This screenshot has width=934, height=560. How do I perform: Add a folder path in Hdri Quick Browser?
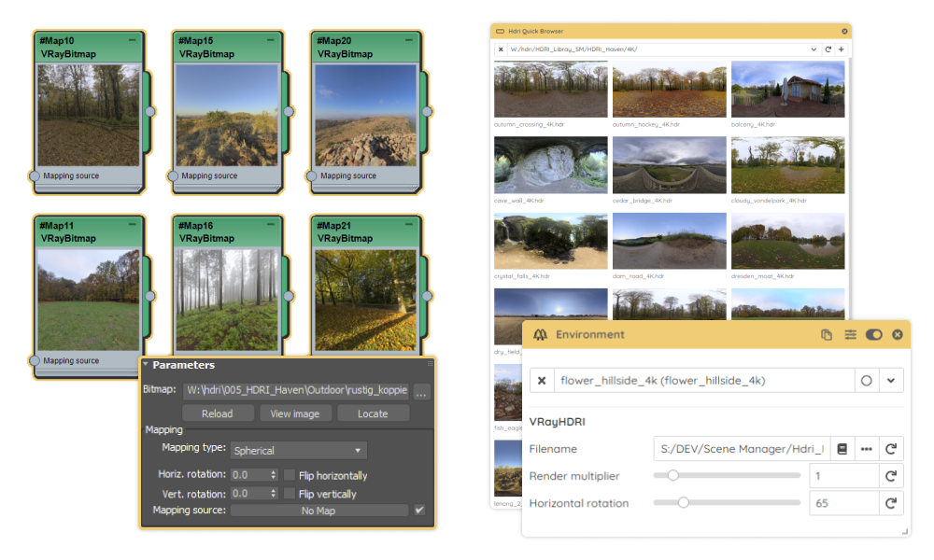pyautogui.click(x=842, y=49)
